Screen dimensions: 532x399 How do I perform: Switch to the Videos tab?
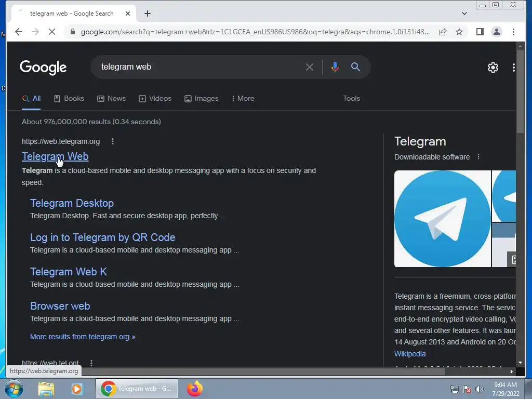155,98
